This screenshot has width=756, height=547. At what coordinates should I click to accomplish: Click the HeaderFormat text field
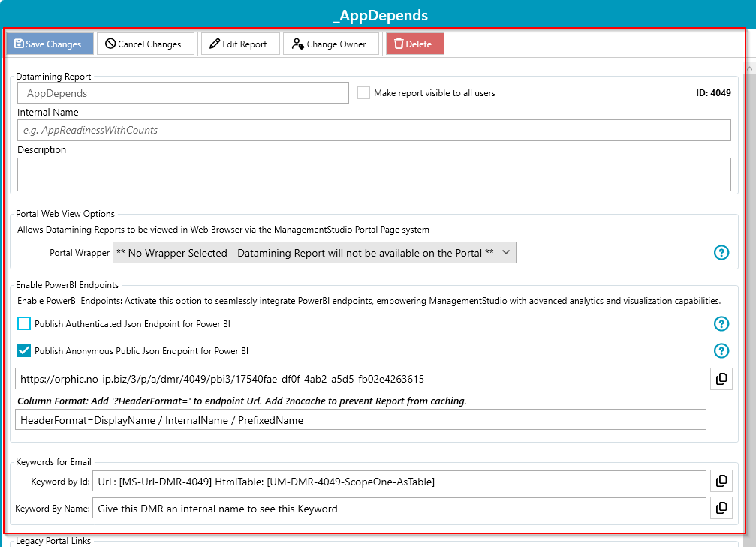tap(360, 419)
